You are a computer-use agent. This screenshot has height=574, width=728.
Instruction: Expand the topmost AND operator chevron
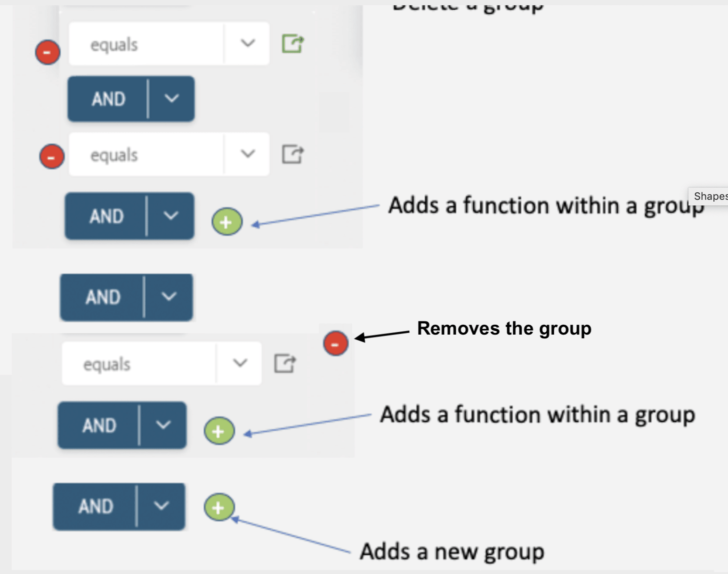point(171,98)
